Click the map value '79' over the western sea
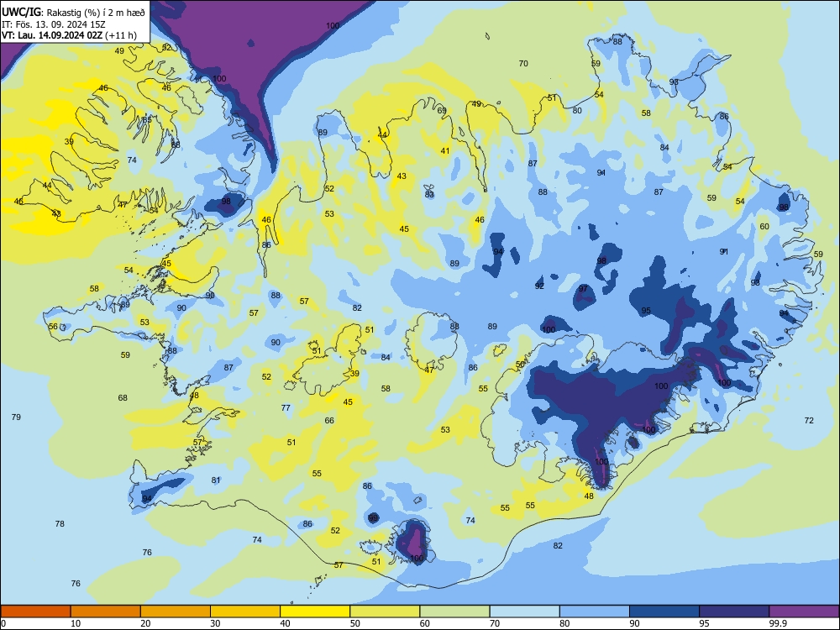Viewport: 840px width, 630px height. point(16,417)
